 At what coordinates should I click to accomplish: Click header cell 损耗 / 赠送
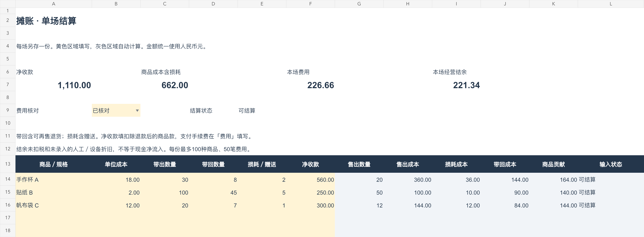pos(262,164)
